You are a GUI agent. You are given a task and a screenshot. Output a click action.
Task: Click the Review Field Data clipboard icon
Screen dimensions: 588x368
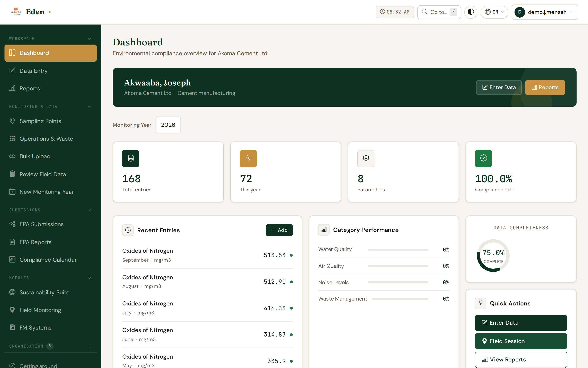click(12, 174)
